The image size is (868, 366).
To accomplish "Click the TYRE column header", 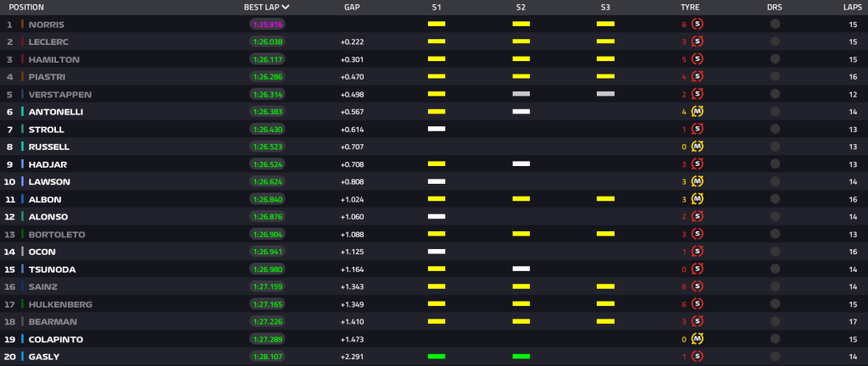I will point(690,7).
